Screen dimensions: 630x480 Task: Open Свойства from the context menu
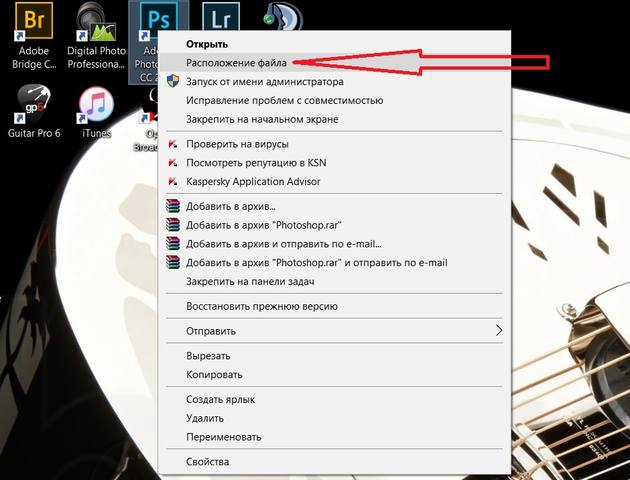[335, 462]
